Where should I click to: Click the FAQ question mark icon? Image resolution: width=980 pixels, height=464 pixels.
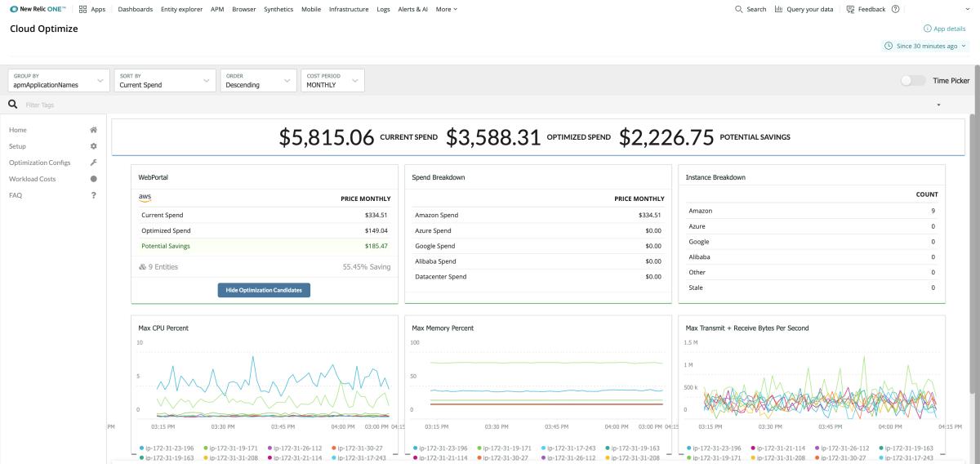pos(94,195)
